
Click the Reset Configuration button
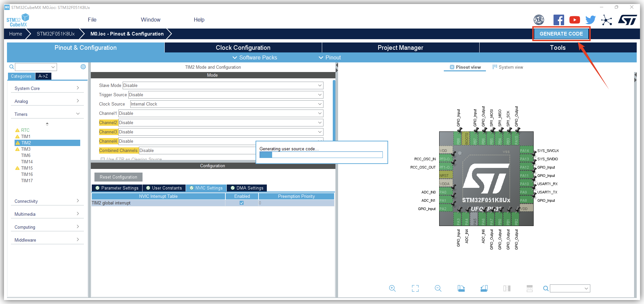pyautogui.click(x=118, y=177)
